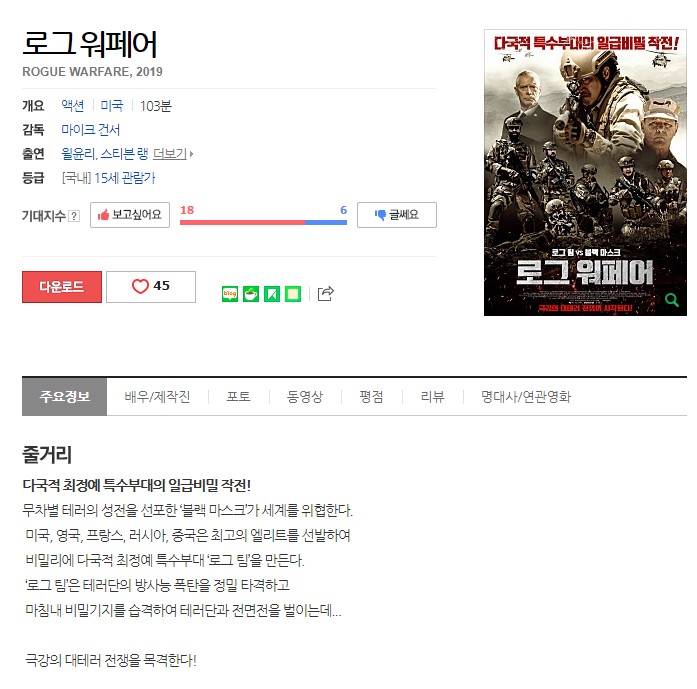Click the magnifier icon on the poster
The height and width of the screenshot is (689, 697).
[671, 300]
